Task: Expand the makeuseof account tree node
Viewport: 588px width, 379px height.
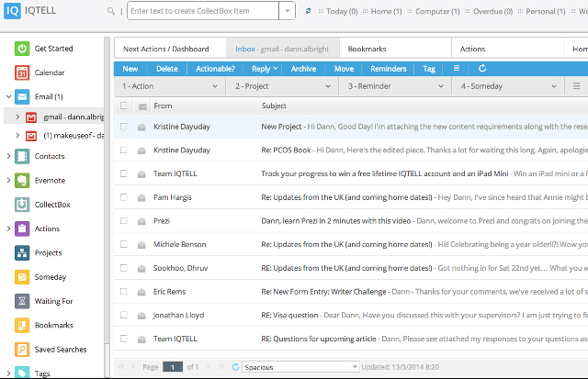Action: point(17,136)
